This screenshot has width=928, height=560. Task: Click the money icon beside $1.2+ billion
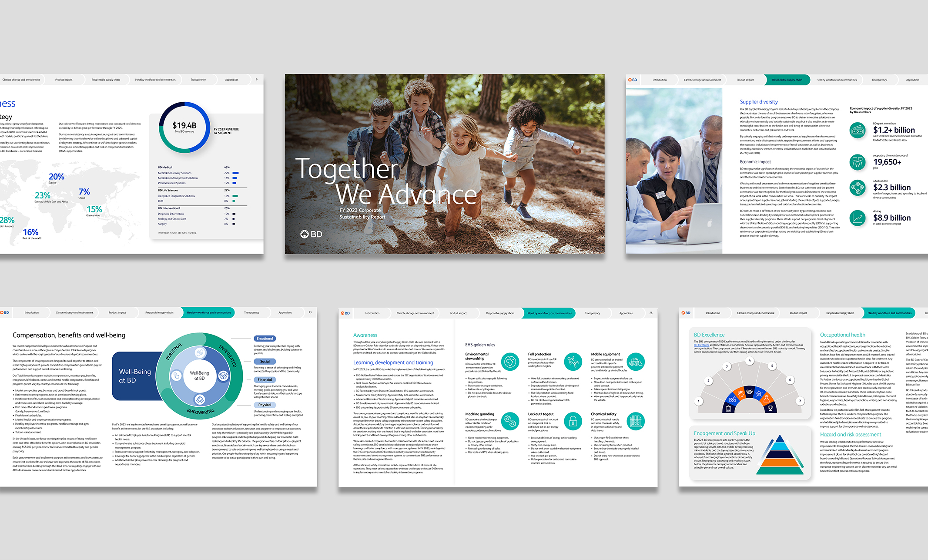pyautogui.click(x=858, y=130)
